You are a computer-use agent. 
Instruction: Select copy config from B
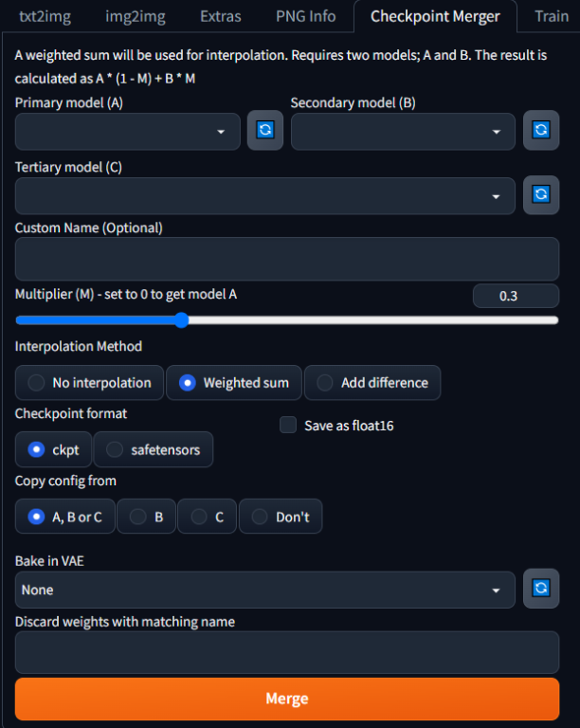click(x=146, y=517)
